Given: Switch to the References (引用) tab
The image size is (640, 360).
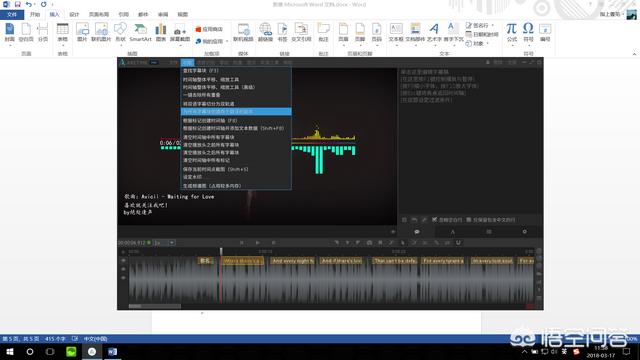Looking at the screenshot, I should pos(123,14).
